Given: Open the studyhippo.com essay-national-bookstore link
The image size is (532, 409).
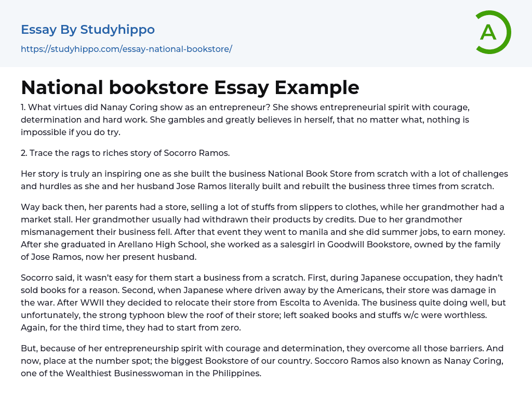Looking at the screenshot, I should coord(126,49).
